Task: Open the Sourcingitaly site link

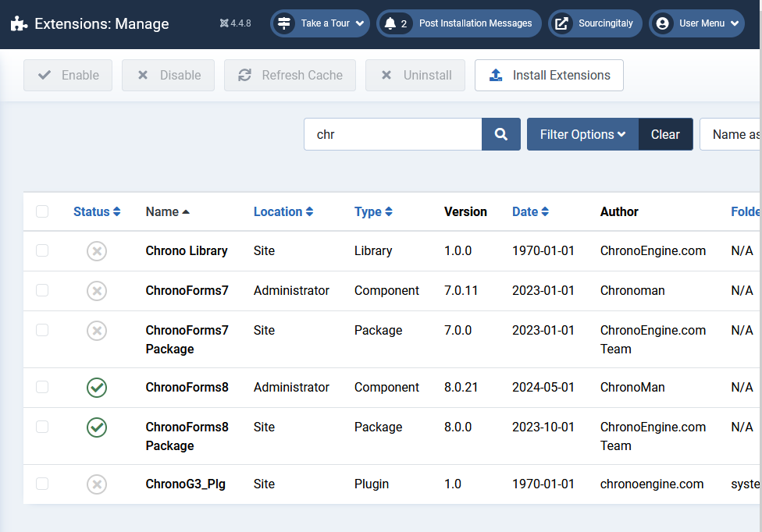Action: tap(595, 23)
